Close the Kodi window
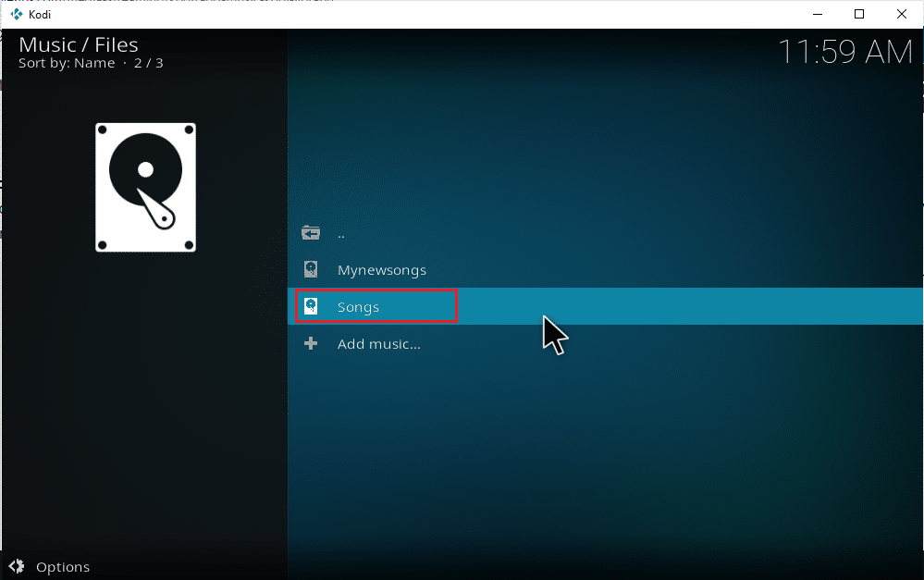 pyautogui.click(x=902, y=14)
